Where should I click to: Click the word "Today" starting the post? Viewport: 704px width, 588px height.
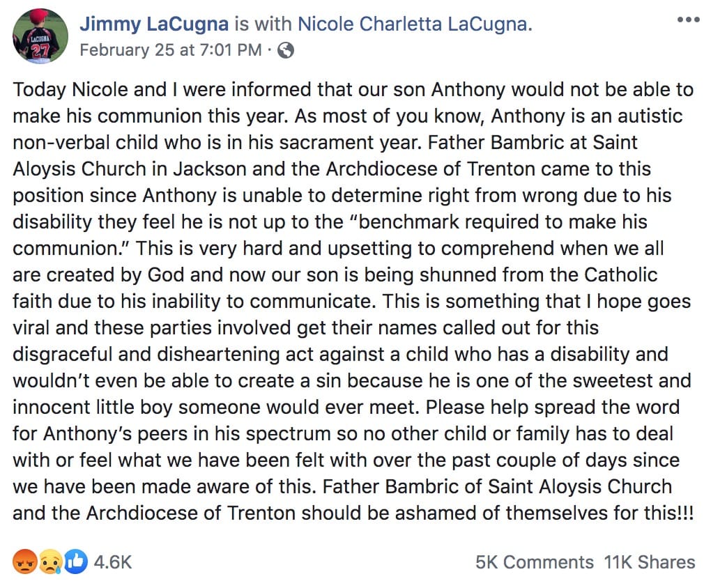click(40, 90)
